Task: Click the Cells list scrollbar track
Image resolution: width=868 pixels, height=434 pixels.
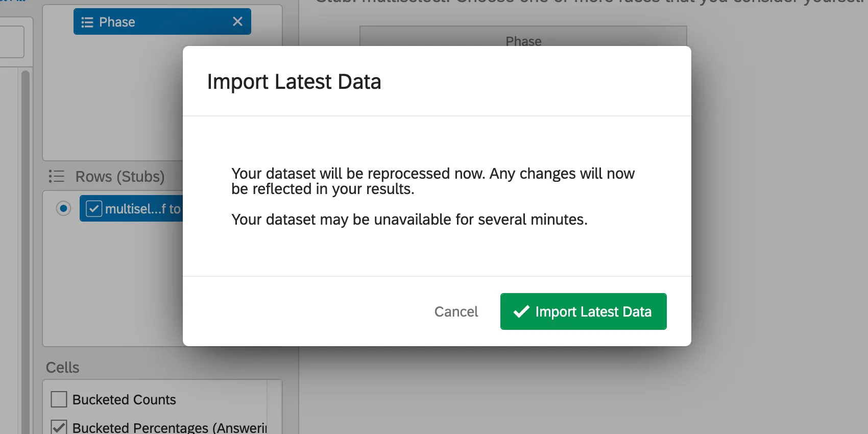Action: pos(274,408)
